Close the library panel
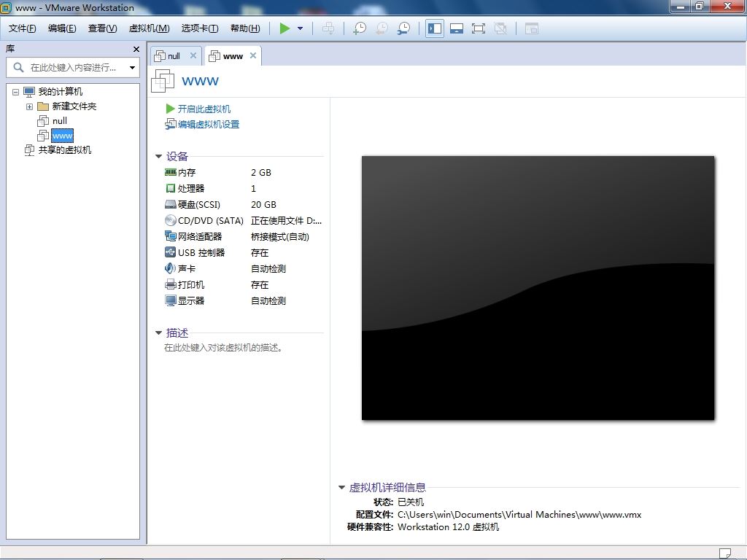Viewport: 747px width, 560px height. [x=136, y=49]
